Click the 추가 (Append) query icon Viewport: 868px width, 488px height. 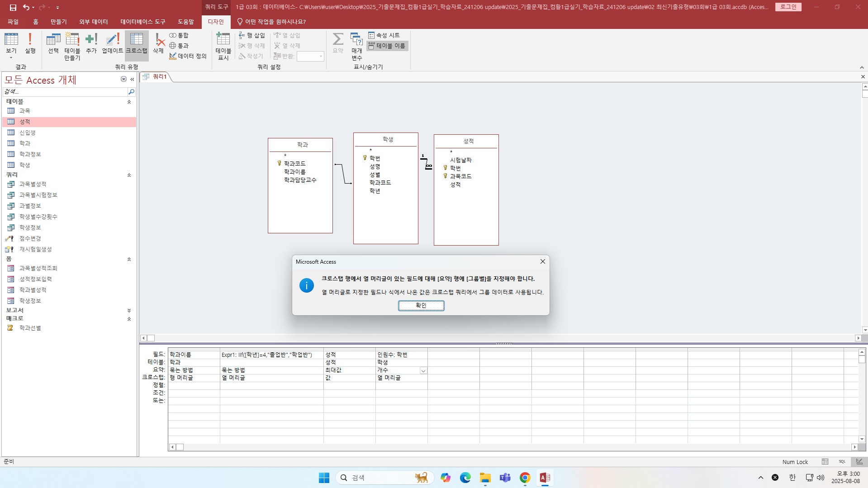(x=91, y=43)
